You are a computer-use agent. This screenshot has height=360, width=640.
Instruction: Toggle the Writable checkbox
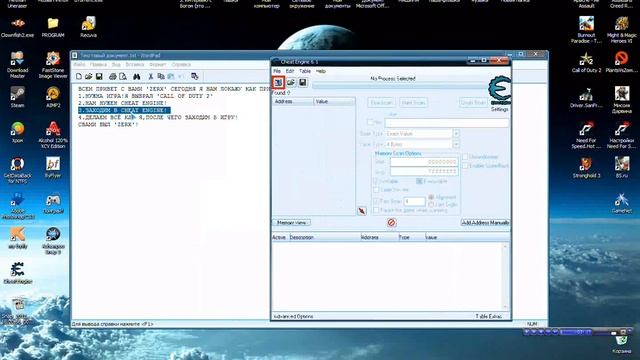point(376,181)
